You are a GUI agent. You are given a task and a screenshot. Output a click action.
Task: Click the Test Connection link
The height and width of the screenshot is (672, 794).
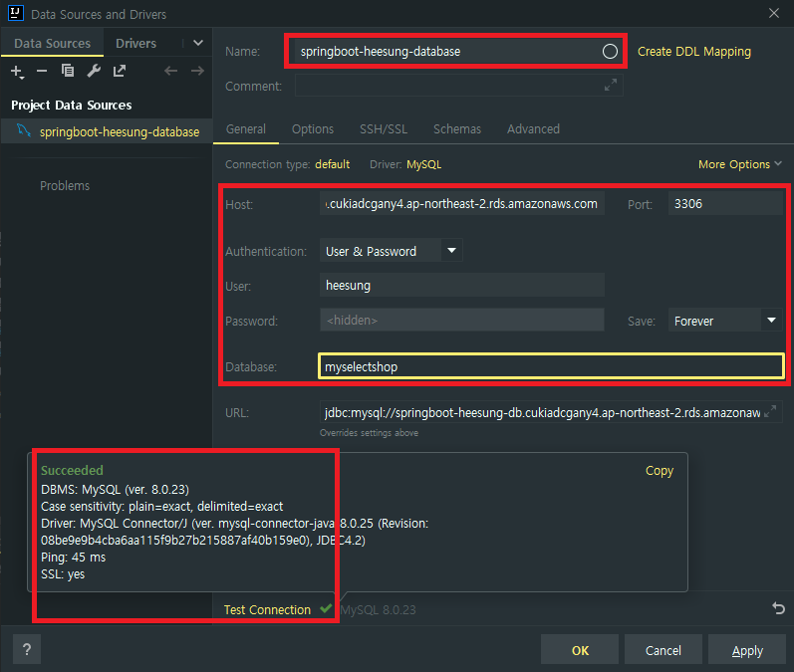267,609
